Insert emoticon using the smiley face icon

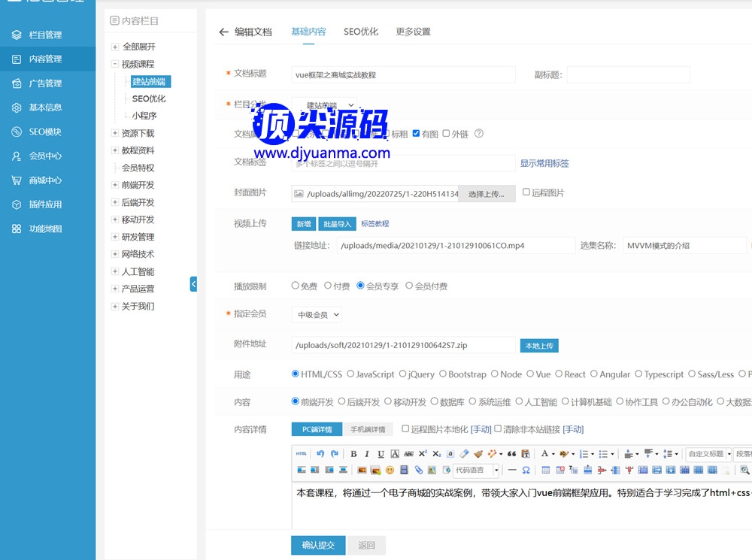tap(390, 470)
